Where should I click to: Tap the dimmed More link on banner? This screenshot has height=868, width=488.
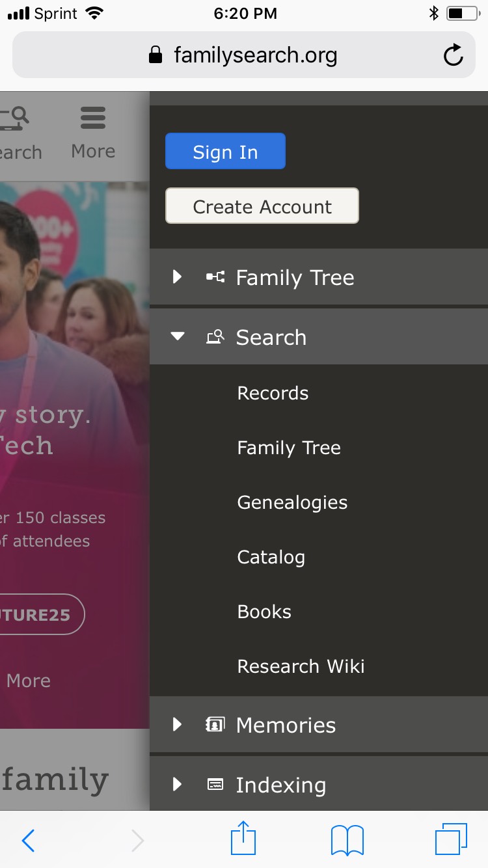tap(28, 681)
